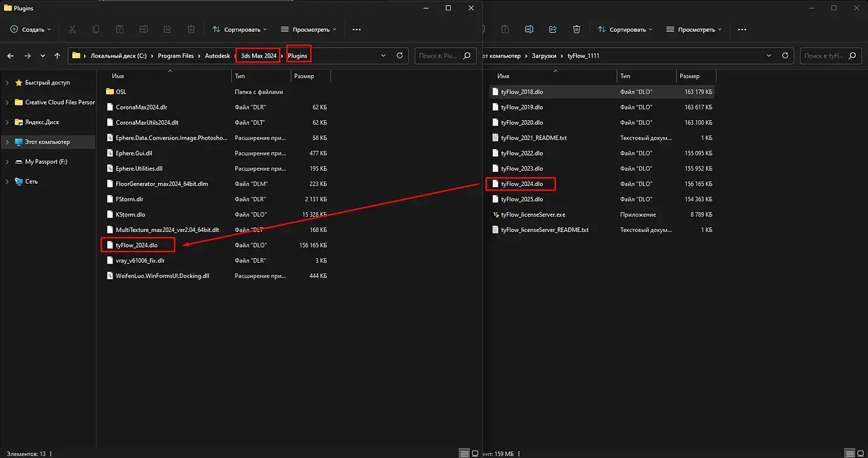The image size is (868, 458).
Task: Click the Rename icon in Plugins toolbar
Action: (x=143, y=29)
